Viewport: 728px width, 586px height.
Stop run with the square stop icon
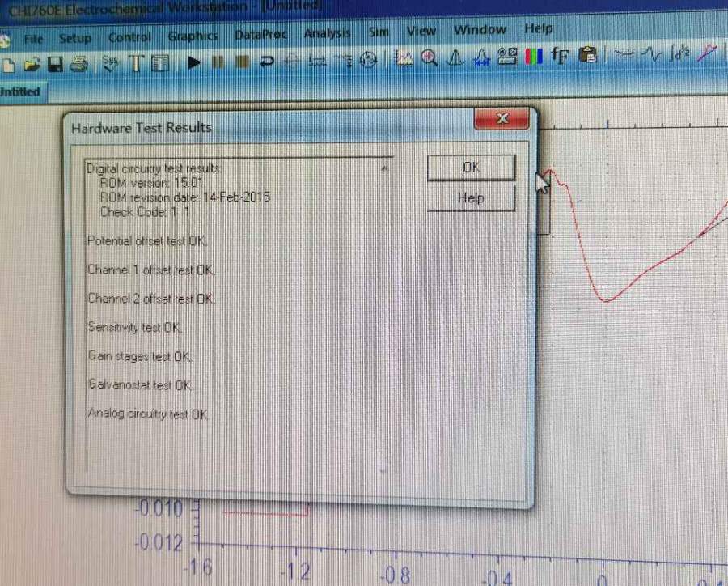point(242,62)
